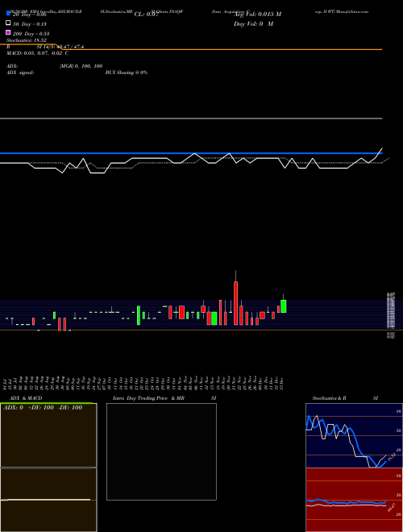403x532 pixels.
Task: Click the 'BUY Slowing @ 0%' signal text
Action: click(x=127, y=73)
